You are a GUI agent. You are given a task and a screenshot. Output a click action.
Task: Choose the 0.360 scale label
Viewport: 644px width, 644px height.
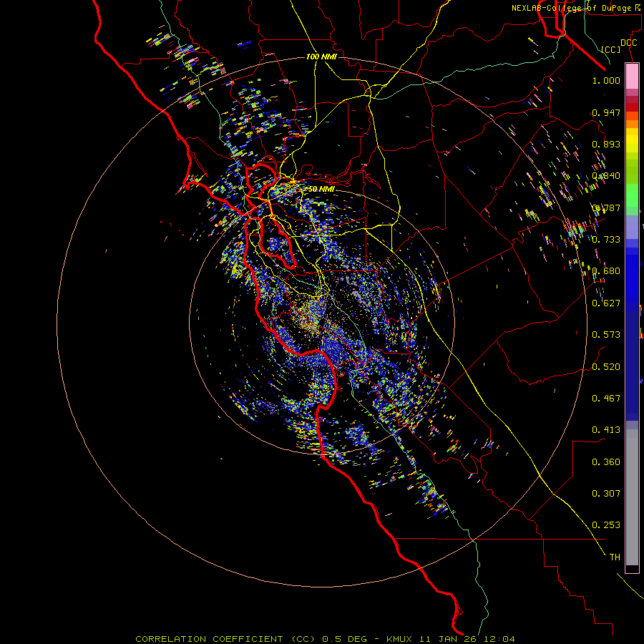tap(606, 462)
